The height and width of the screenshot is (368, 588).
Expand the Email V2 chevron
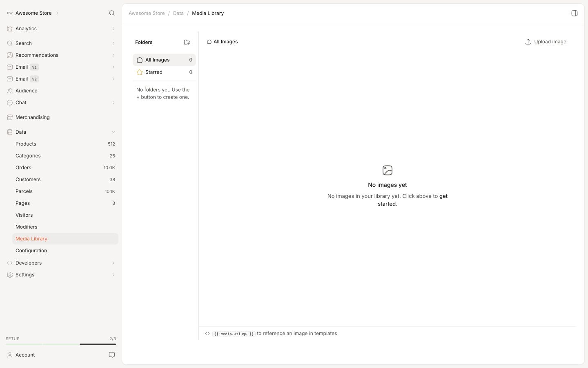[x=114, y=79]
